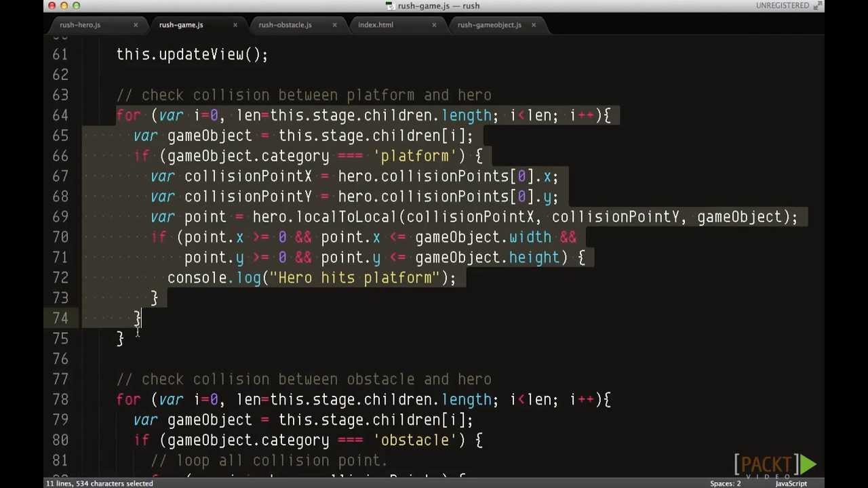Click line number 74 in the gutter

click(60, 318)
